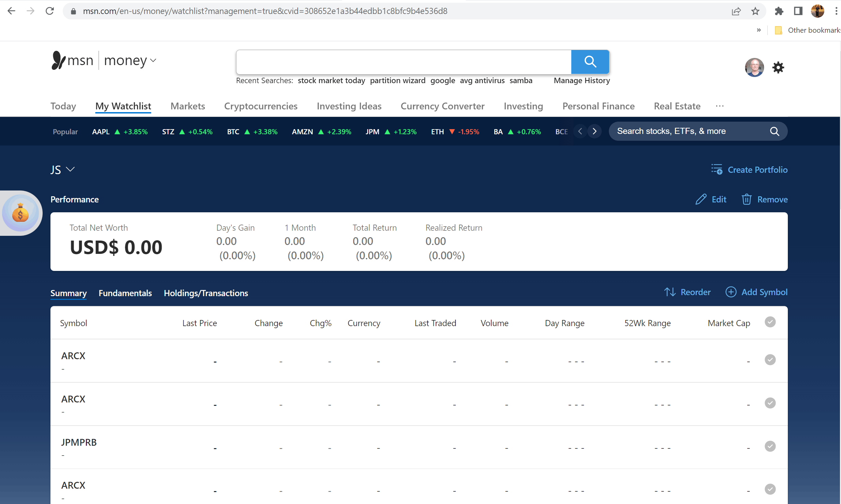Expand more navigation tabs ellipsis
Image resolution: width=841 pixels, height=504 pixels.
coord(720,106)
